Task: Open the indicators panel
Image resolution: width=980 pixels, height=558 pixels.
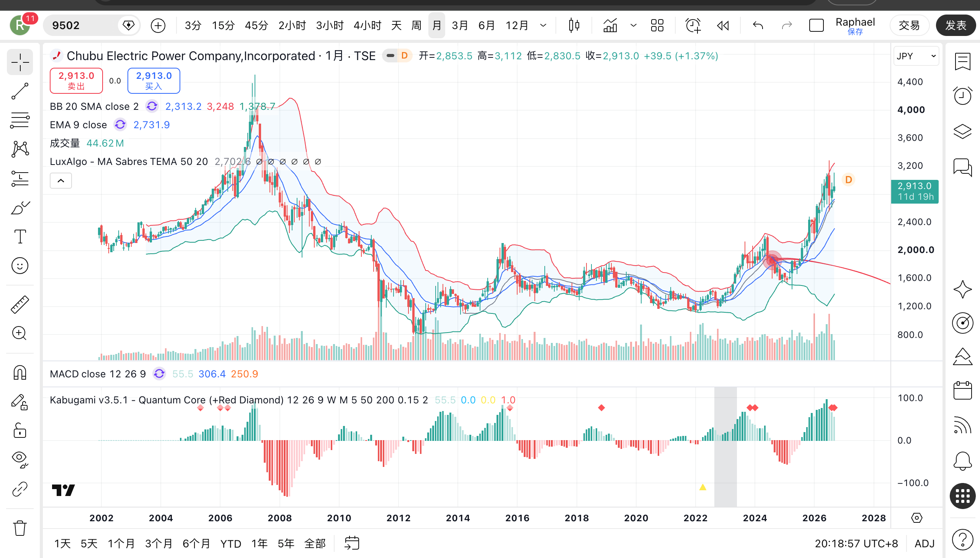Action: click(610, 26)
